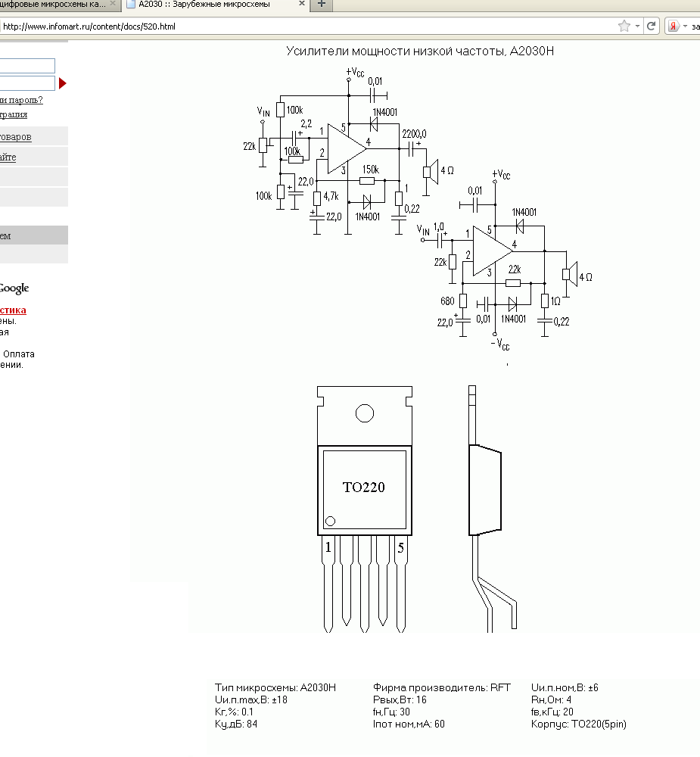Open the sidebar link ending in 'айте'
The width and height of the screenshot is (700, 757).
pyautogui.click(x=8, y=157)
